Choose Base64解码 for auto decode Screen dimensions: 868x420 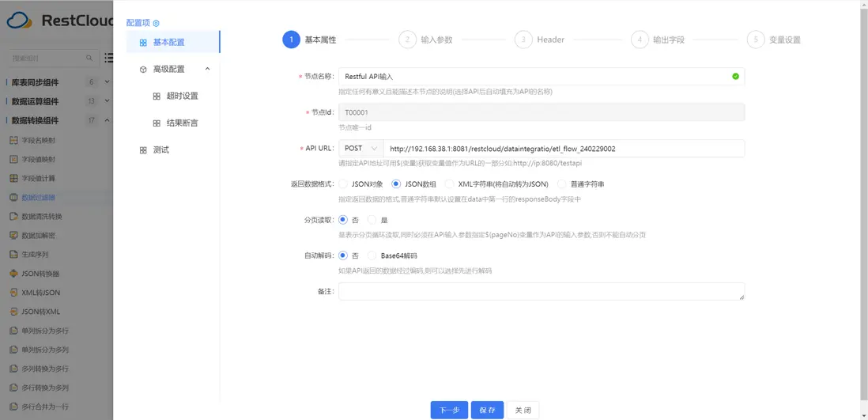pos(372,256)
